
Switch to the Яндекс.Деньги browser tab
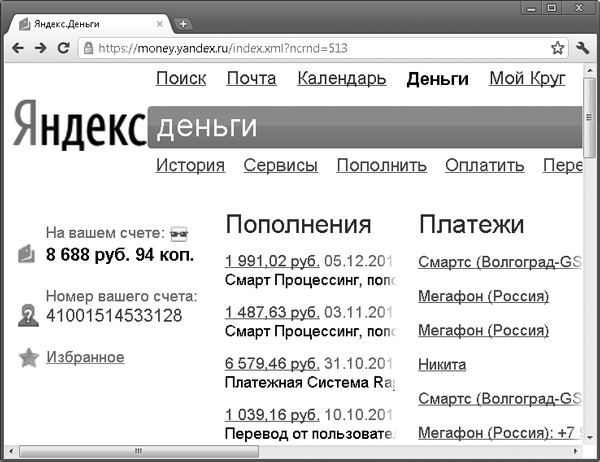(85, 23)
